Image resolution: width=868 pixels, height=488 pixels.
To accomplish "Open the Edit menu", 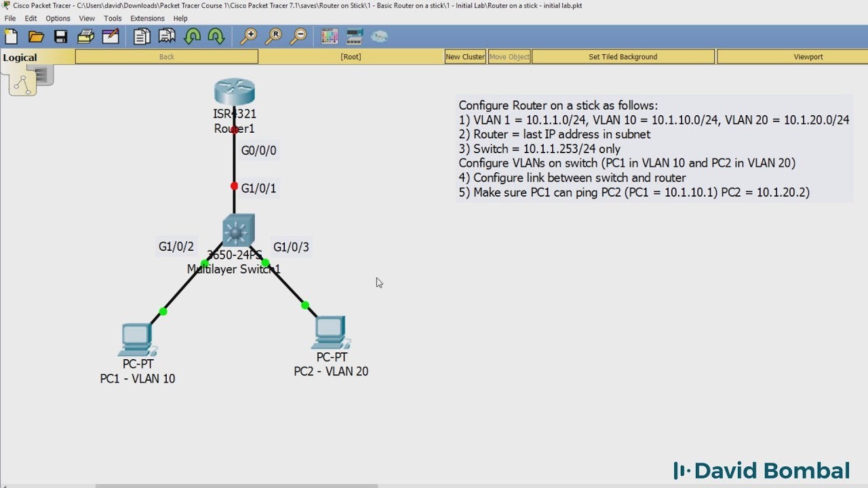I will tap(31, 18).
